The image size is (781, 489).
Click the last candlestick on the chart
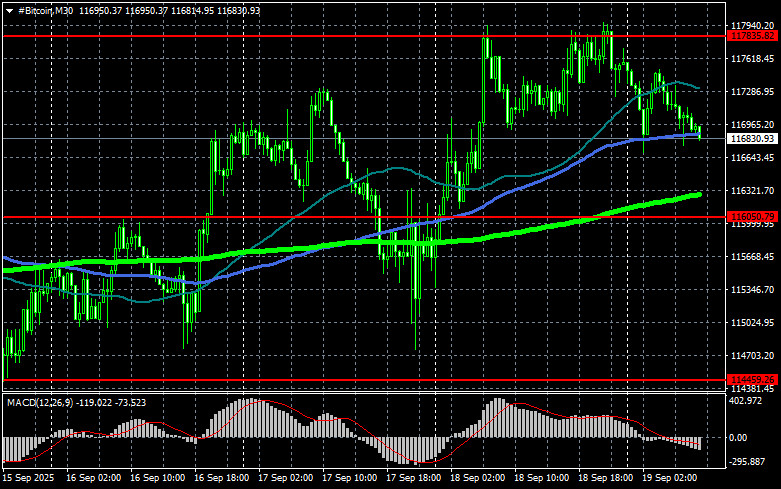click(x=699, y=132)
